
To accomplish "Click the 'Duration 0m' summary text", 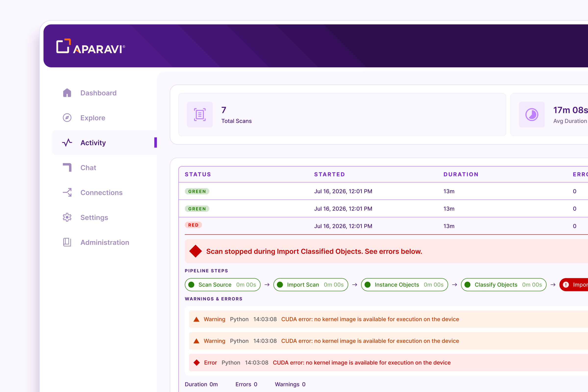I will pos(201,384).
